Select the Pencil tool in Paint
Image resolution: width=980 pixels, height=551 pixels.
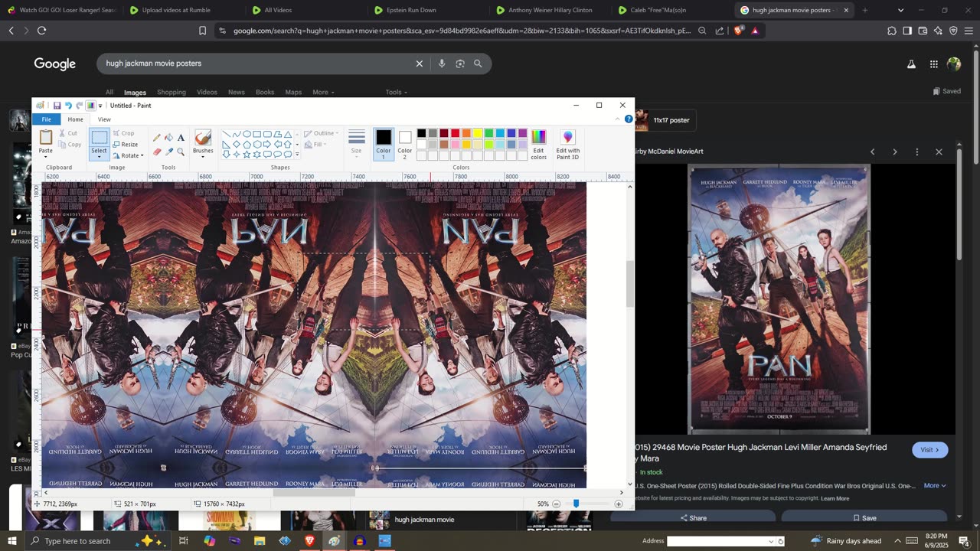click(x=157, y=138)
